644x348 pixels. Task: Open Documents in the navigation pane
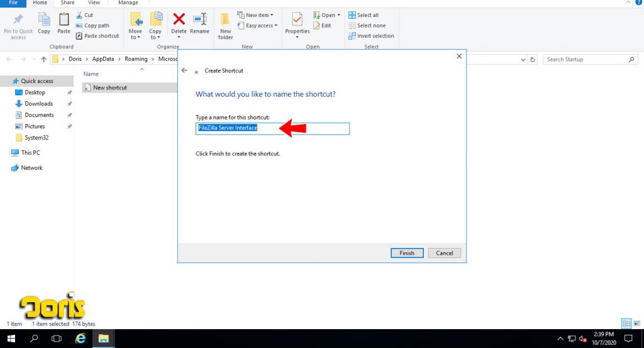click(x=39, y=115)
